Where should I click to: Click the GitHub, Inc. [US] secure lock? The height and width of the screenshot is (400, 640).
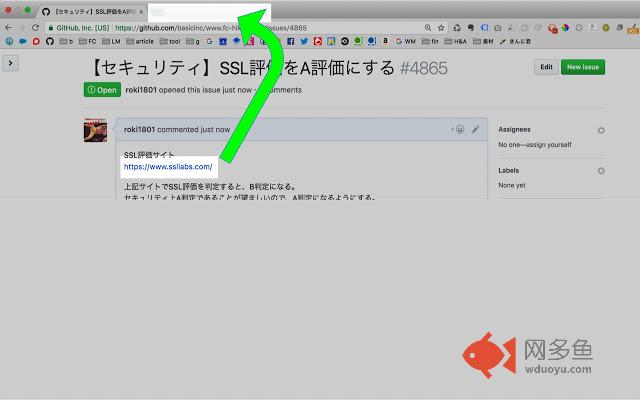tap(79, 28)
